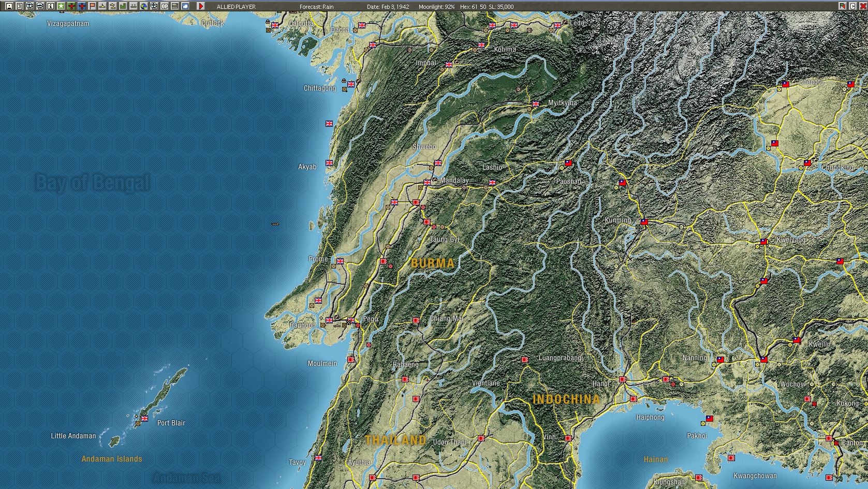This screenshot has height=489, width=868.
Task: Click the 'Hainan' island label
Action: [656, 460]
